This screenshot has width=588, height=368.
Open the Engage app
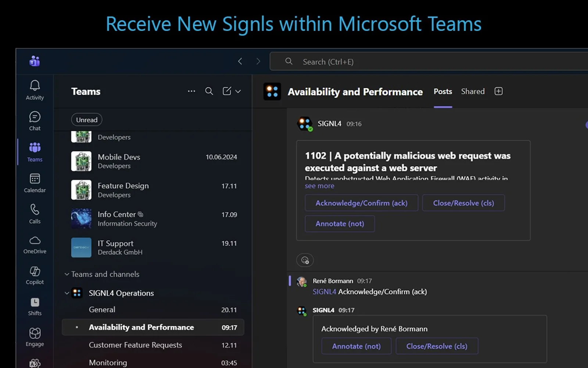(35, 338)
